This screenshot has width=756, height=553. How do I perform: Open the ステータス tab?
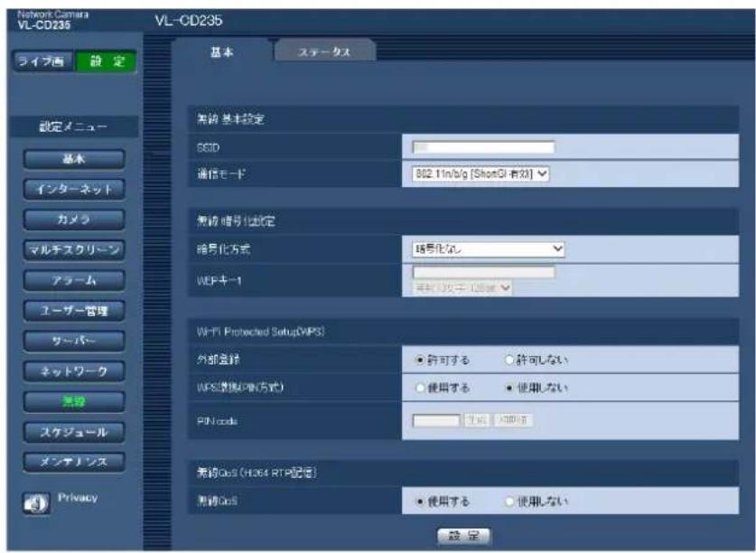coord(324,52)
